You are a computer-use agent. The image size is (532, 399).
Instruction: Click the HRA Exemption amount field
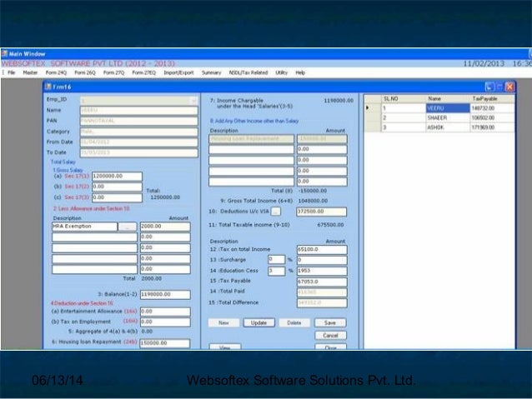[x=165, y=227]
